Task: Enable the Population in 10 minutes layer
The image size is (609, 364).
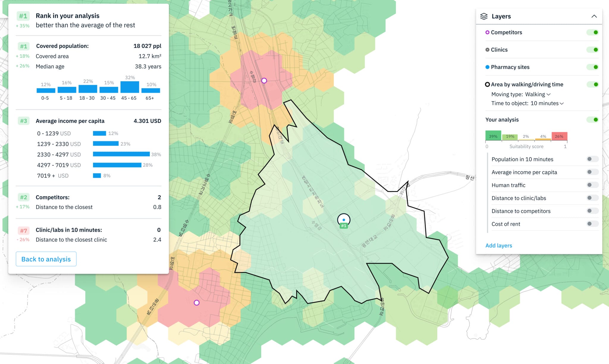Action: coord(591,159)
